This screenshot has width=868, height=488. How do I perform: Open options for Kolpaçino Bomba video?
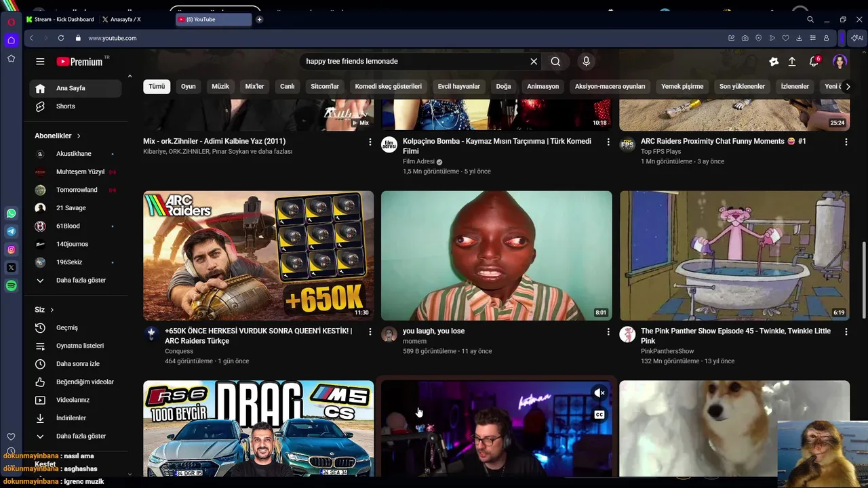point(608,142)
